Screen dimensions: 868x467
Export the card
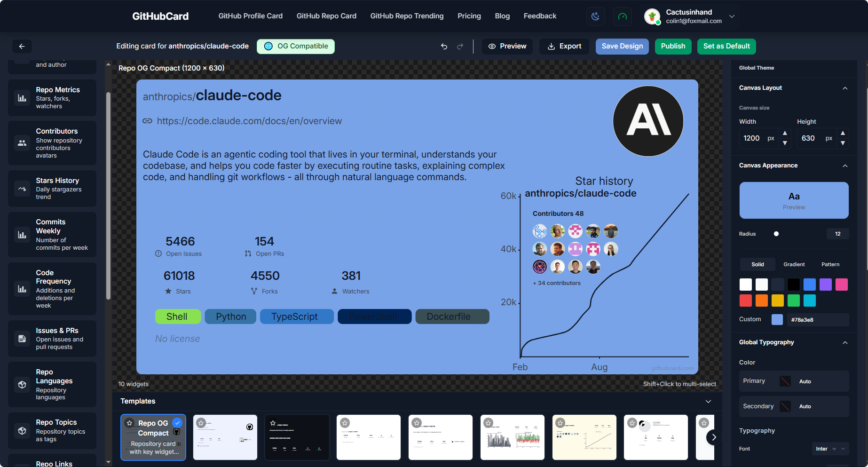click(564, 46)
